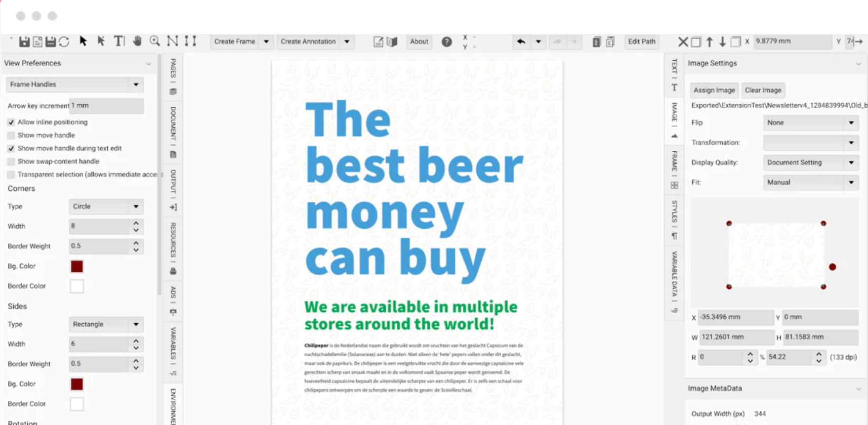This screenshot has height=425, width=868.
Task: Open the undo history dropdown arrow
Action: pos(538,41)
